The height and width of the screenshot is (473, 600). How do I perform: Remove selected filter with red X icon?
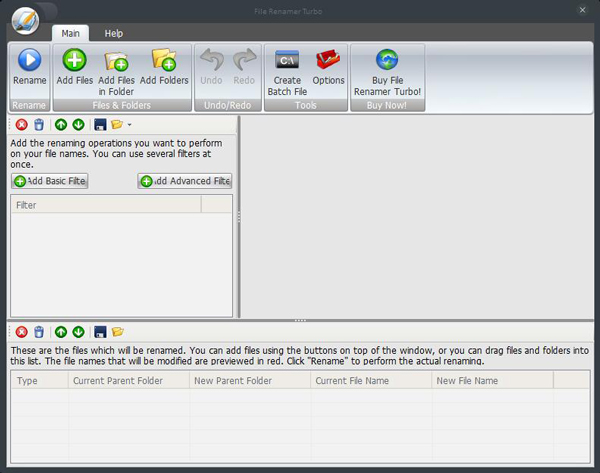21,125
